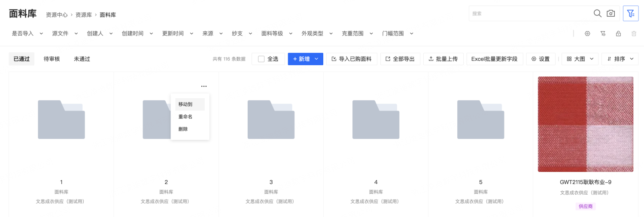
Task: Choose 重命名 from the context menu
Action: coord(185,117)
